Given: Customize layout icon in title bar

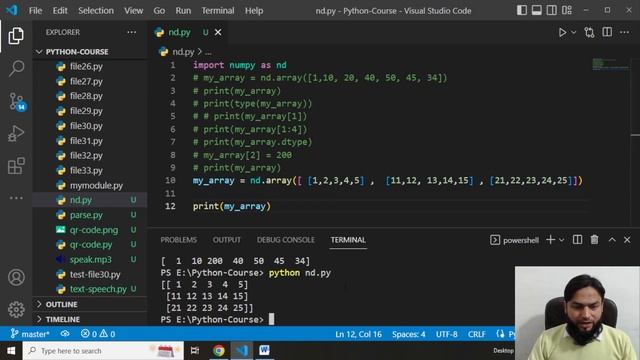Looking at the screenshot, I should (567, 10).
